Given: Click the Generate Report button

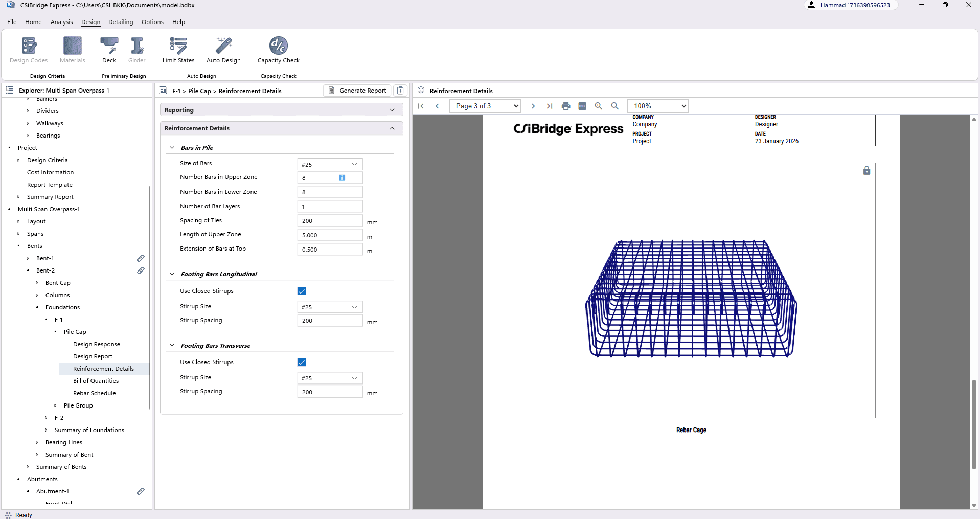Looking at the screenshot, I should pos(357,91).
